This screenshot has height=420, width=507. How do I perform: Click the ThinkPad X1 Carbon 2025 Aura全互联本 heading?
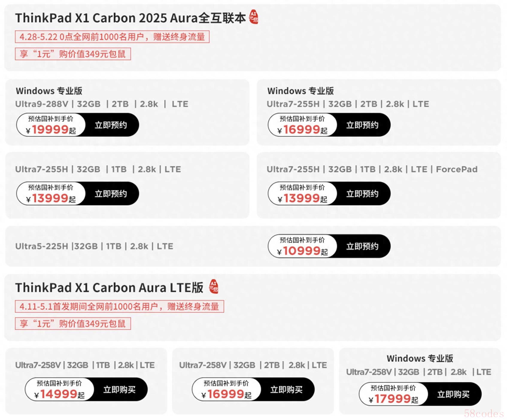(130, 18)
